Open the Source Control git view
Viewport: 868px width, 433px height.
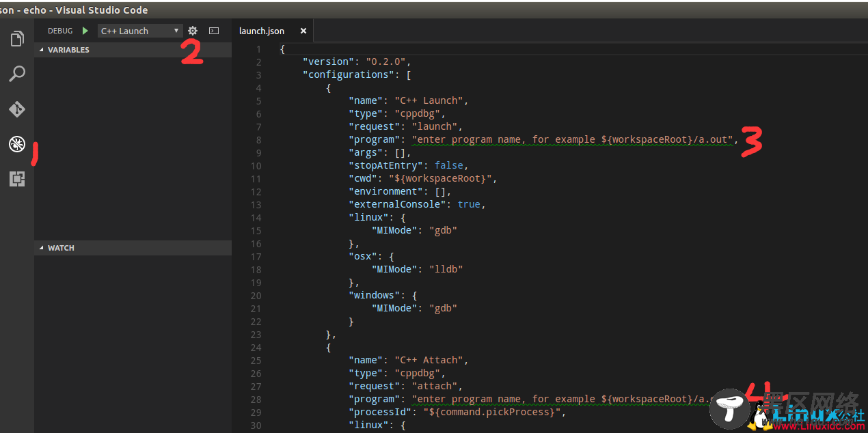pos(17,109)
